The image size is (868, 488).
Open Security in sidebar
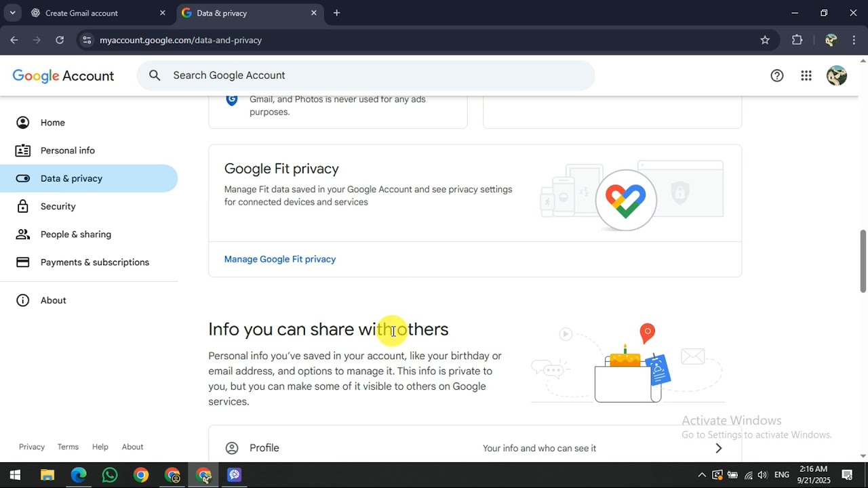tap(89, 206)
